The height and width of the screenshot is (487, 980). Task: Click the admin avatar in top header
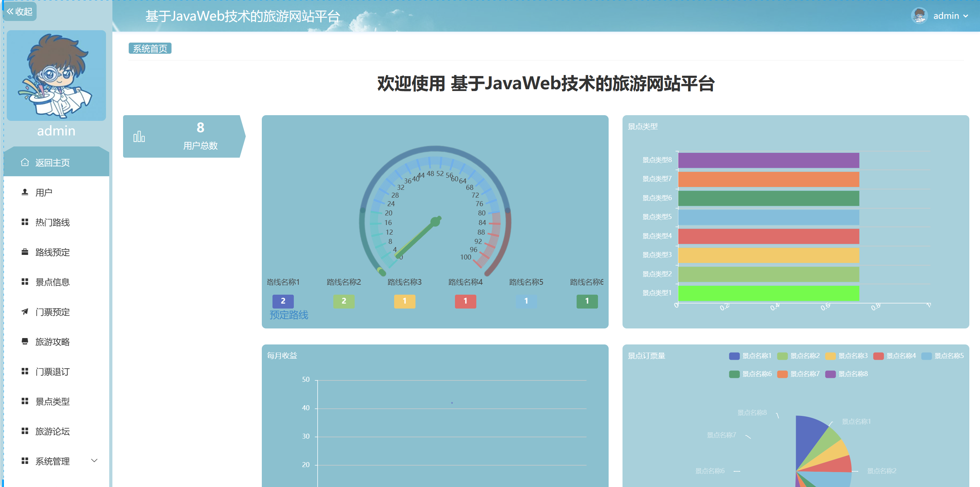click(919, 16)
